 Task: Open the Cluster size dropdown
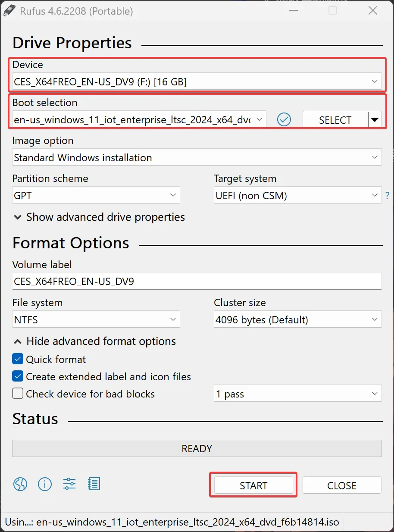[374, 319]
